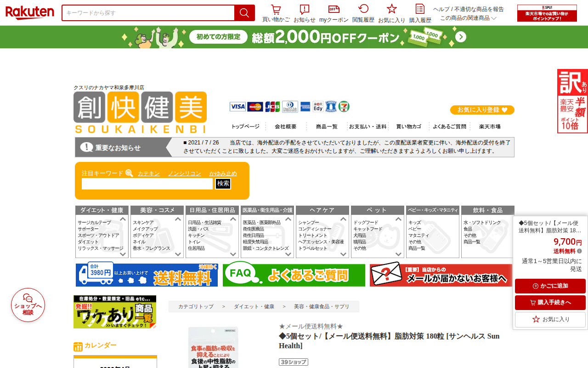Focus the 注目キーワード shop search field
588x368 pixels.
coord(147,184)
